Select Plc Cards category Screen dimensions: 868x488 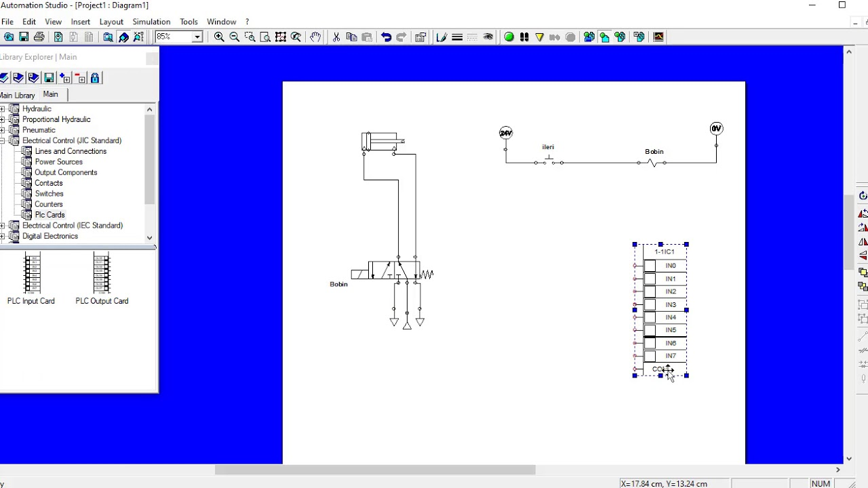click(50, 215)
